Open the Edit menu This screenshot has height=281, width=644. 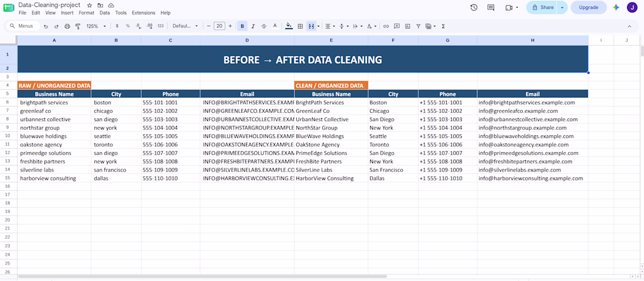[36, 13]
